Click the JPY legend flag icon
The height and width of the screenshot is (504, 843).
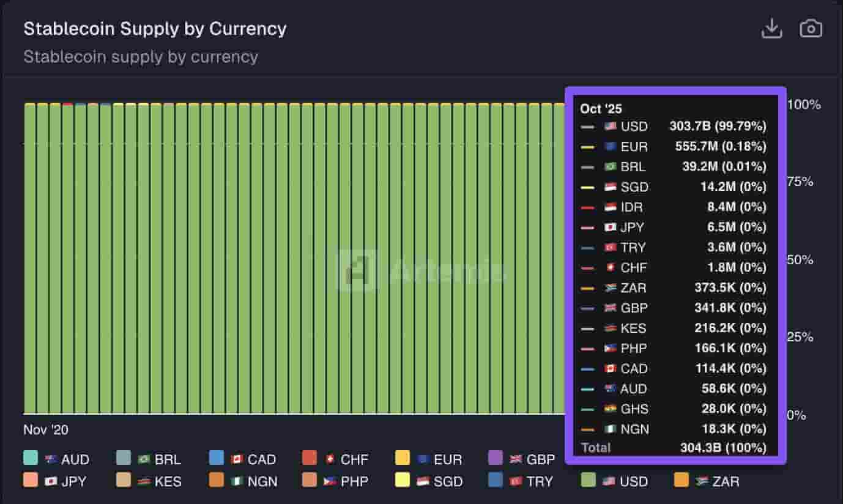point(53,481)
